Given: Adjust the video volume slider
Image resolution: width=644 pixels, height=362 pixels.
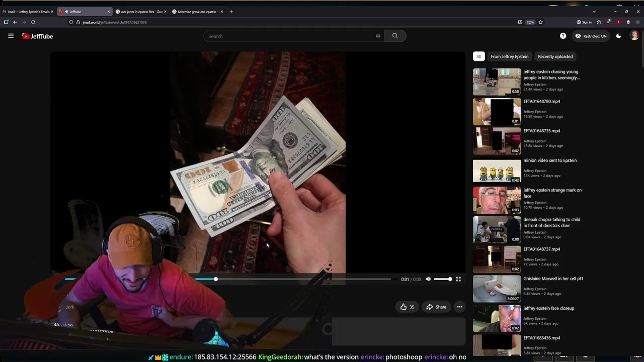Looking at the screenshot, I should click(443, 279).
